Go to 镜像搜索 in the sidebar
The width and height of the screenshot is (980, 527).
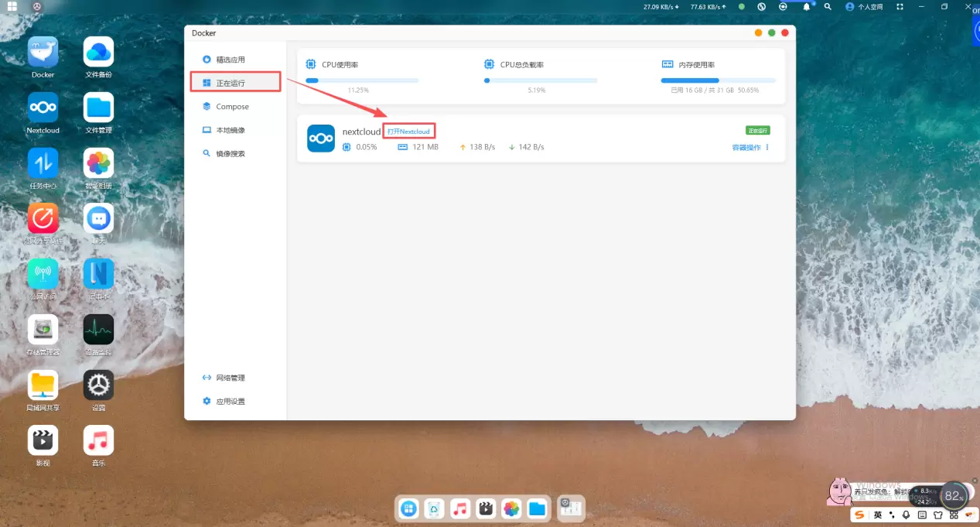tap(230, 153)
